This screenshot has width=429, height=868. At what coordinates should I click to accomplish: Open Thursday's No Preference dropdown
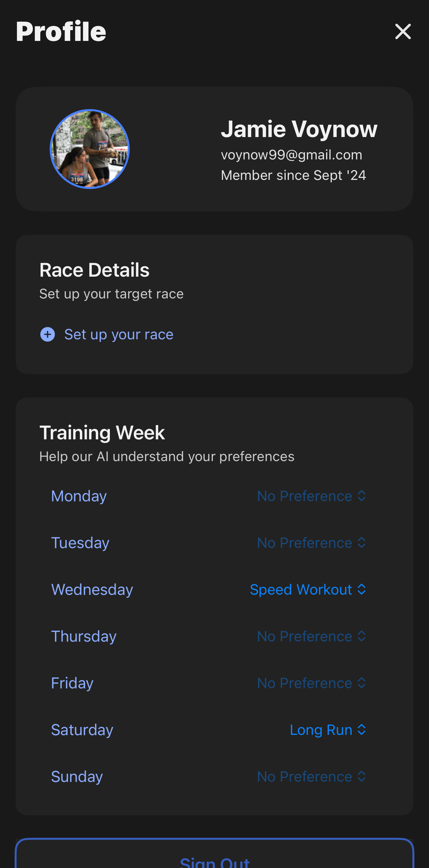click(x=311, y=636)
